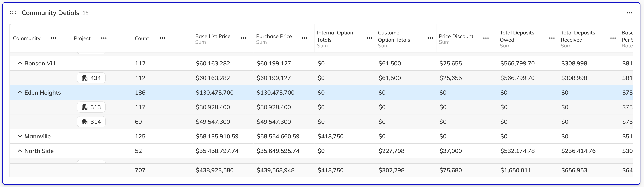
Task: Open the Purchase Price column menu
Action: tap(304, 38)
